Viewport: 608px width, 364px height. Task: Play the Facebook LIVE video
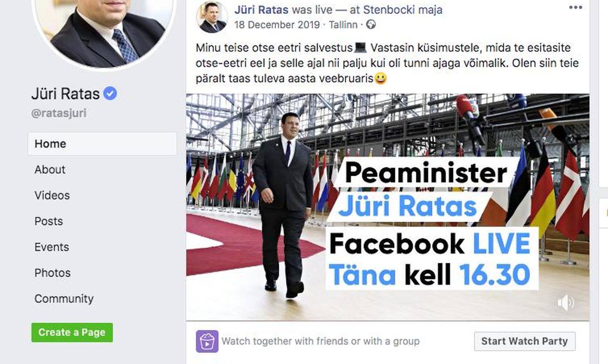coord(387,207)
